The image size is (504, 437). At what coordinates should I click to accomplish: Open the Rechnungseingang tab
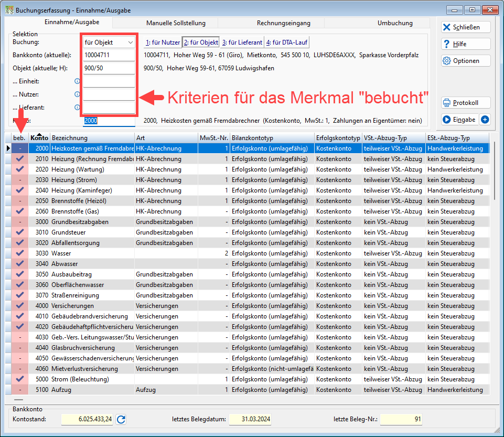click(x=284, y=23)
